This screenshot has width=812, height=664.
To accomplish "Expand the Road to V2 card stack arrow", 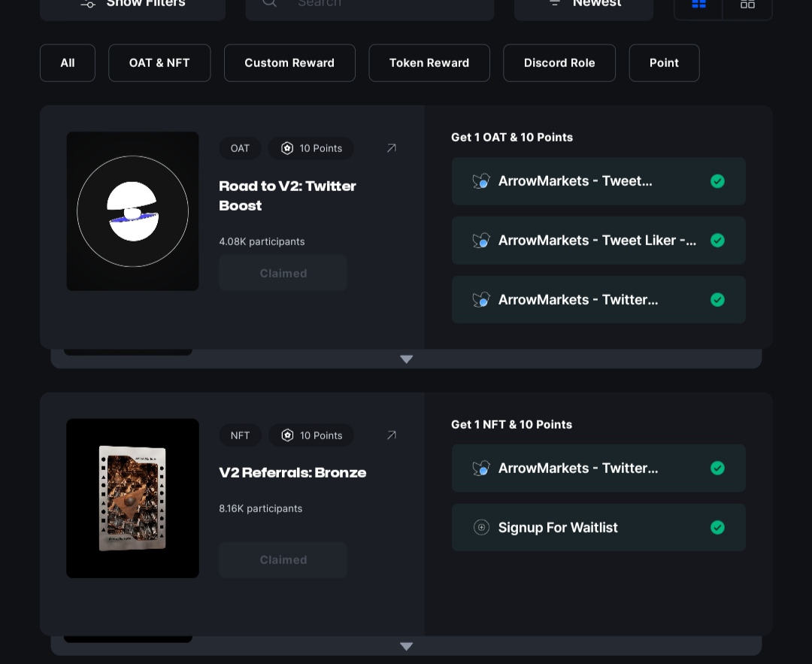I will pyautogui.click(x=406, y=359).
